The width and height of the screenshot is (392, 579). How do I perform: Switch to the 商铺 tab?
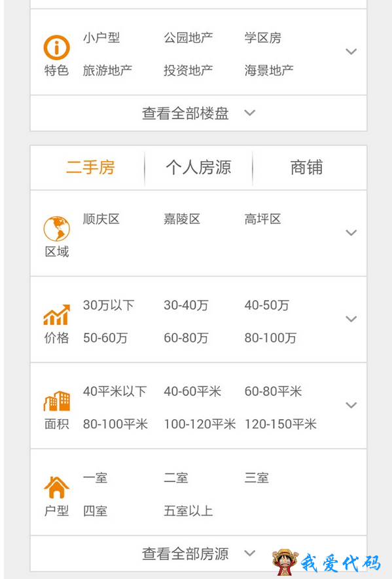coord(306,168)
